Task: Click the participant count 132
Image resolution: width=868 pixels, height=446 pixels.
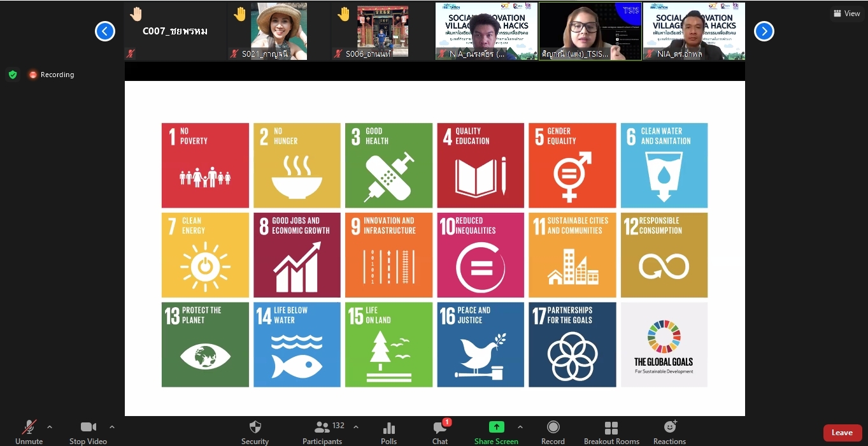Action: (x=338, y=425)
